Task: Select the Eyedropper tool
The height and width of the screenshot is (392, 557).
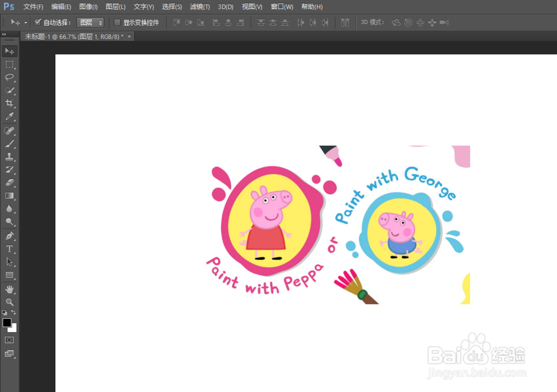Action: pyautogui.click(x=9, y=116)
